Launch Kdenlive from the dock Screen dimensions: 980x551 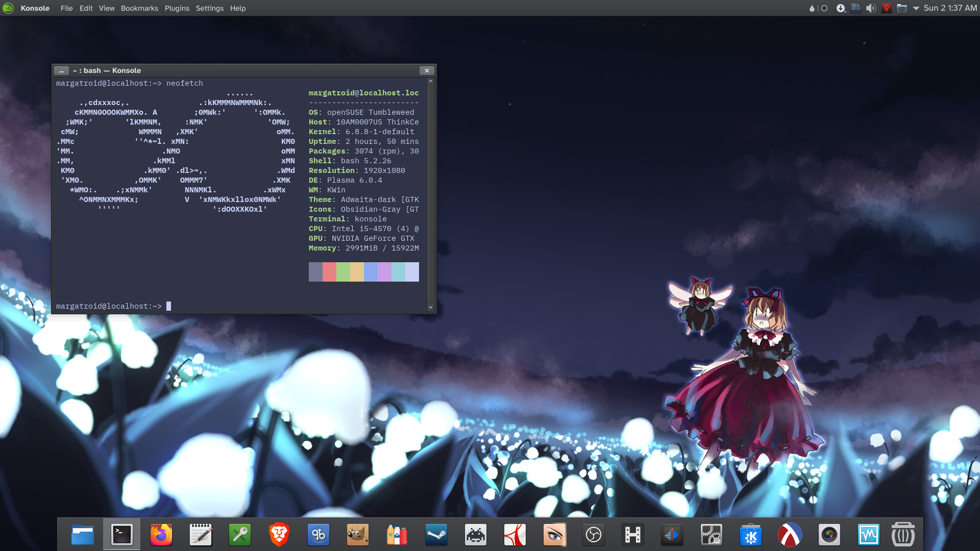point(672,535)
